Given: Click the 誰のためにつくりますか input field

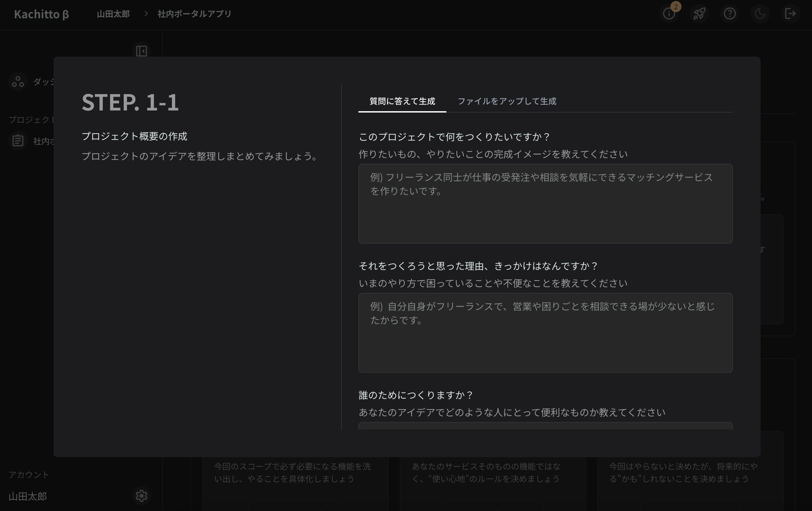Looking at the screenshot, I should coord(545,426).
